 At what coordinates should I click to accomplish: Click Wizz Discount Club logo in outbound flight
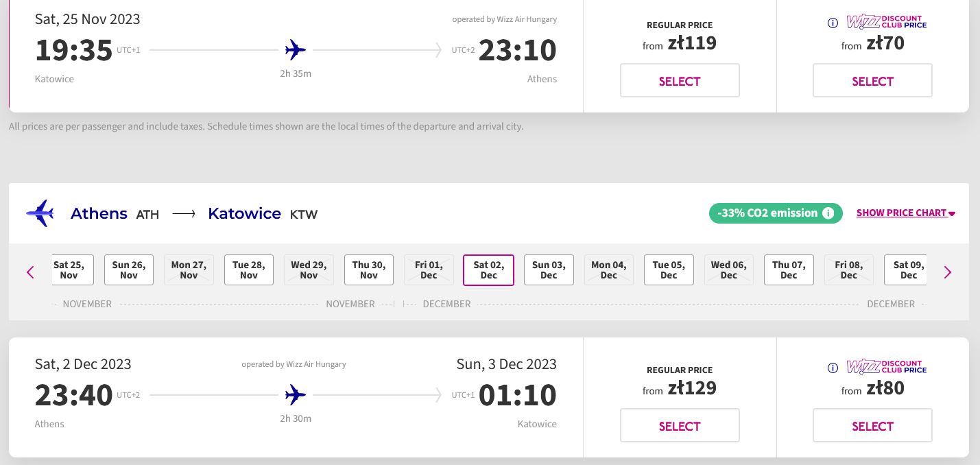[x=887, y=22]
